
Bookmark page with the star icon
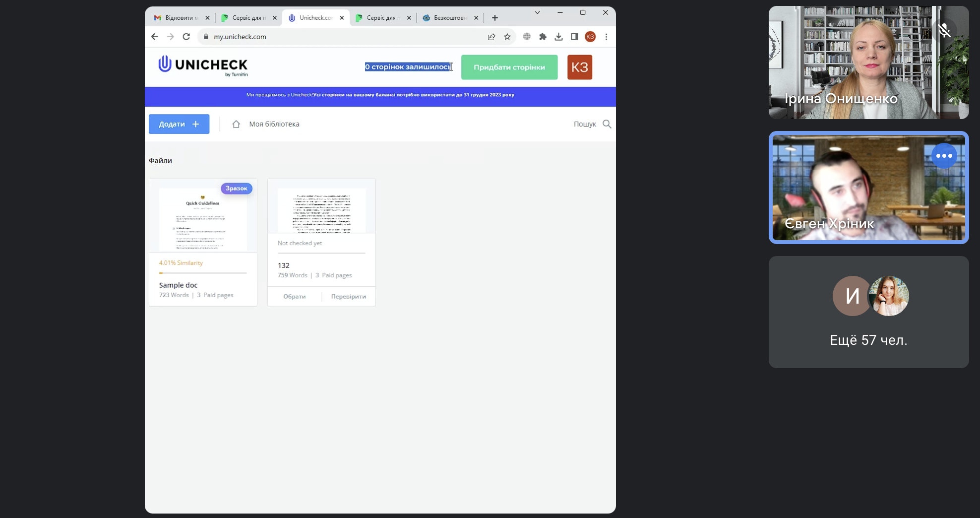[x=507, y=37]
